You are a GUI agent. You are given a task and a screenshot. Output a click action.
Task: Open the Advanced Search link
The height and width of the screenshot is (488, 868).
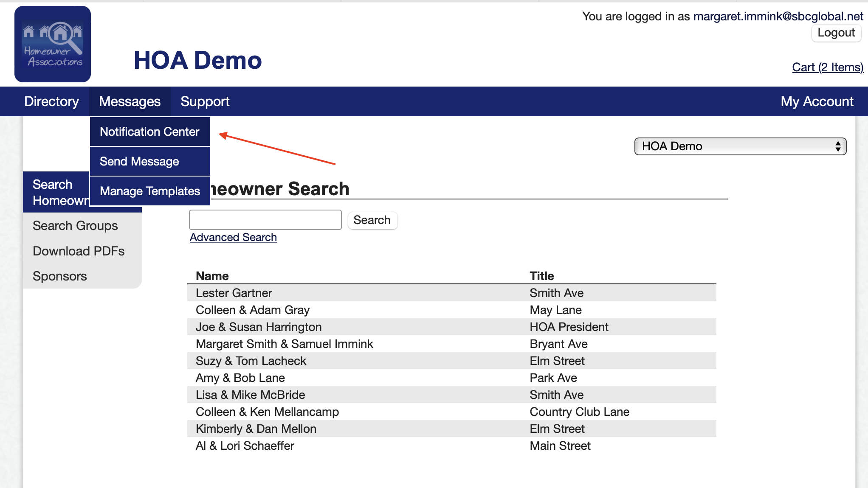pyautogui.click(x=233, y=237)
